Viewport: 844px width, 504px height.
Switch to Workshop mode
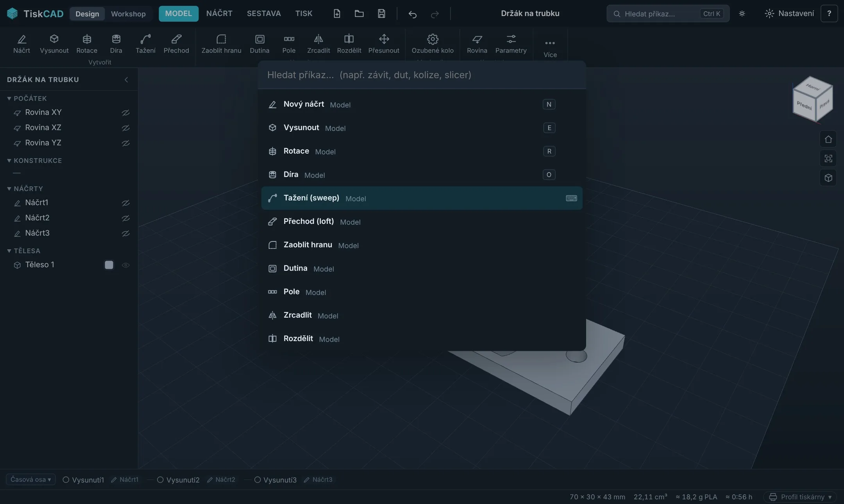tap(128, 14)
